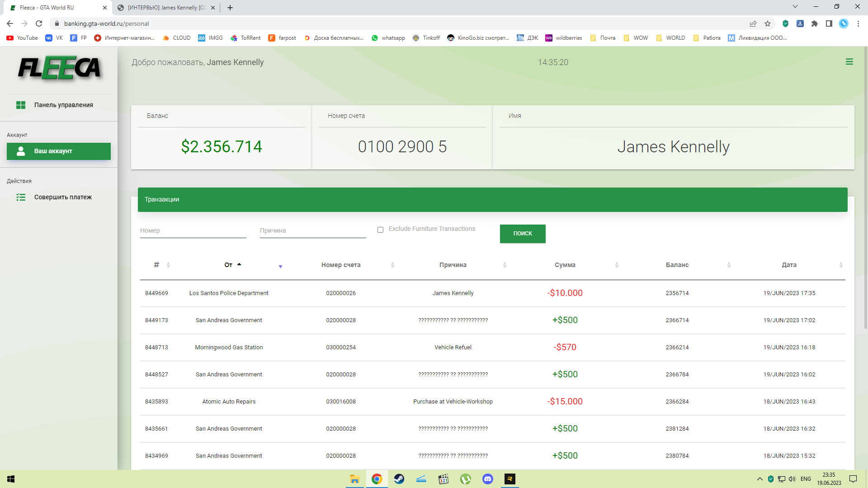Sort table by Баланс column
The image size is (868, 488).
tap(677, 265)
